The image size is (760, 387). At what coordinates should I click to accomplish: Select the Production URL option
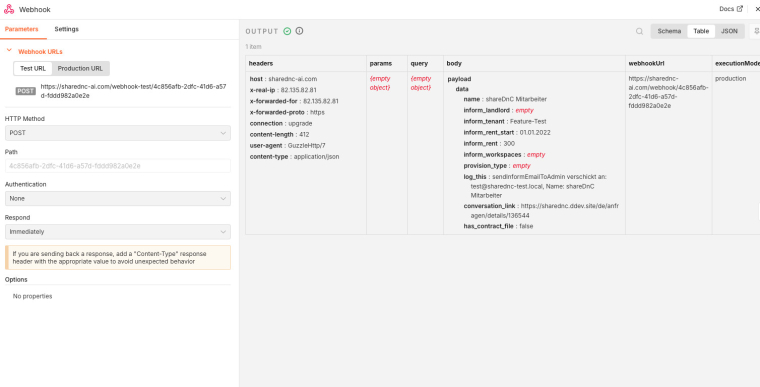pos(80,68)
